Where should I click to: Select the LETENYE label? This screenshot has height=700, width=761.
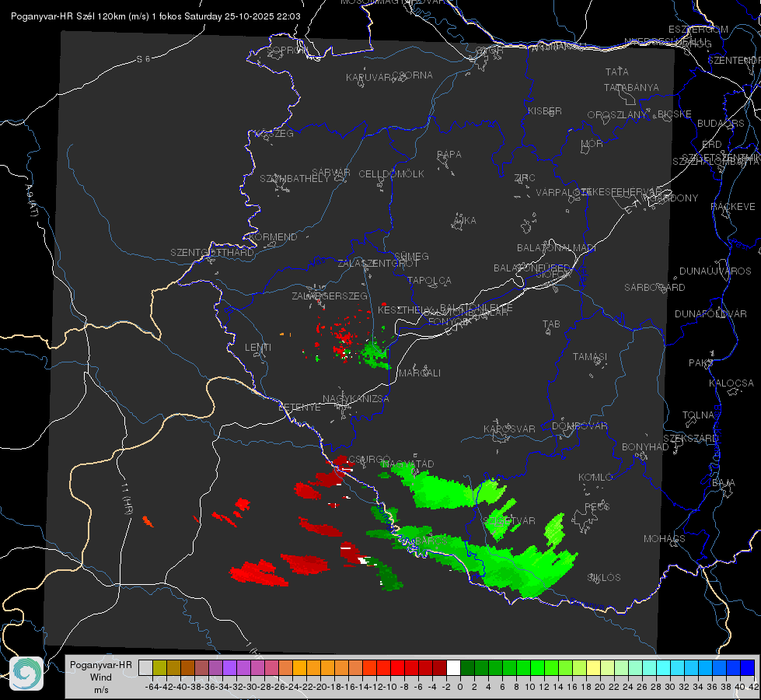pos(299,408)
